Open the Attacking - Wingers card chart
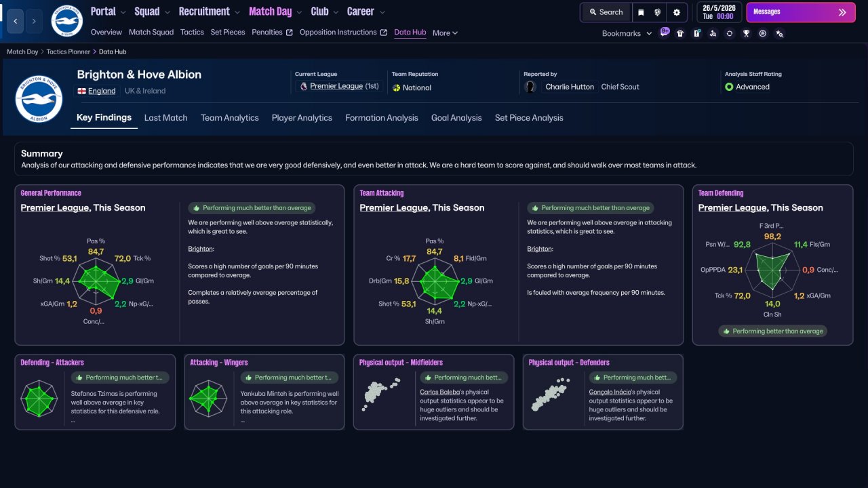This screenshot has height=488, width=868. (209, 398)
